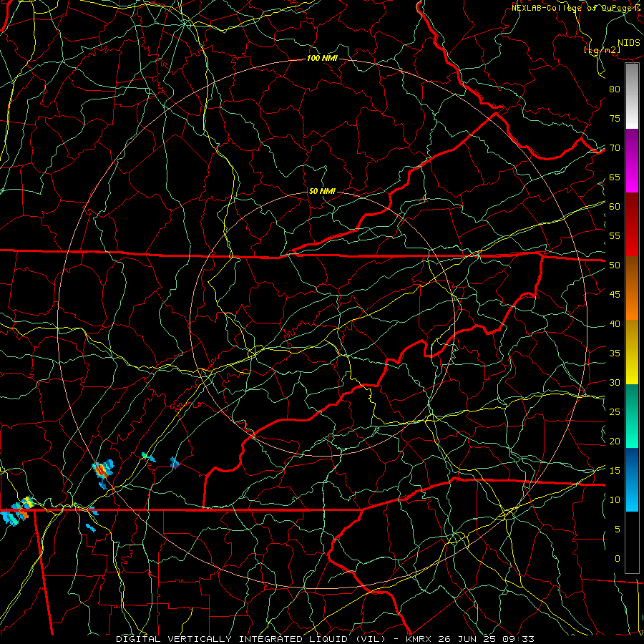Select the orange-brown segment of the VIL scale
The height and width of the screenshot is (644, 644).
632,288
